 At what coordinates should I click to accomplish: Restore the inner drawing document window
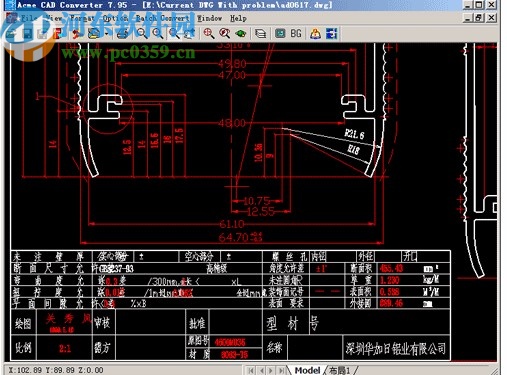(x=479, y=18)
